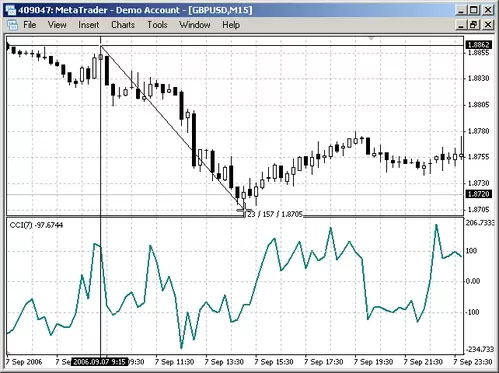This screenshot has width=499, height=373.
Task: Minimize the inner GBPUSD chart window
Action: click(461, 25)
